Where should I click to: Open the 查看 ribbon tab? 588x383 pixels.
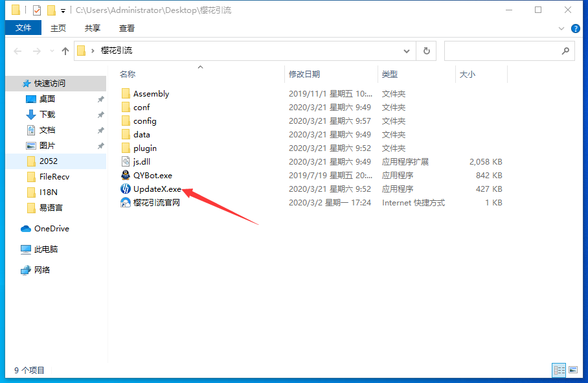pos(127,28)
